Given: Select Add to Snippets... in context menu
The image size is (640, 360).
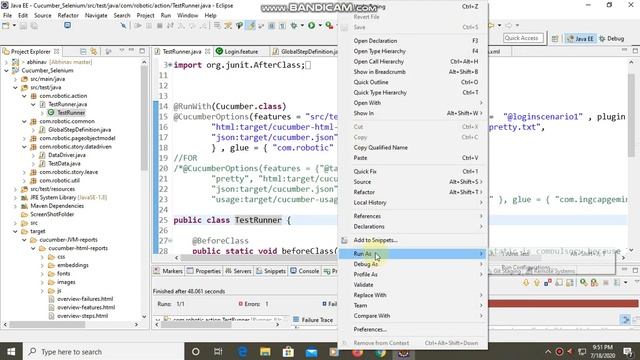Looking at the screenshot, I should pos(412,240).
